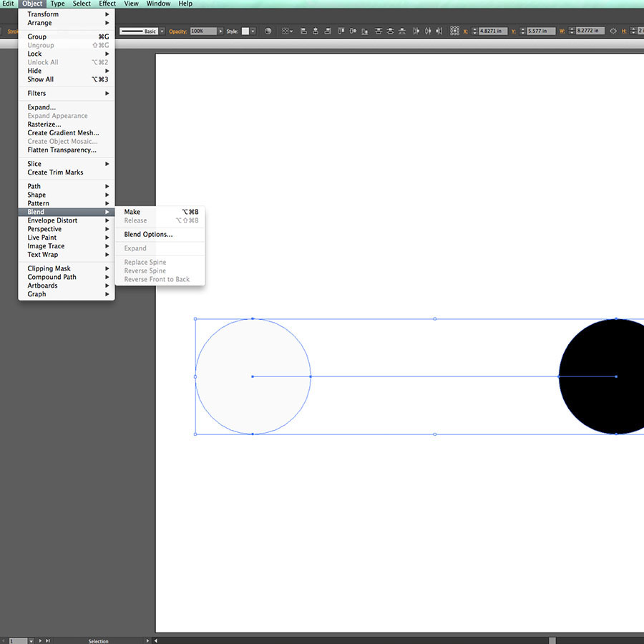The width and height of the screenshot is (644, 644).
Task: Click the Reference Point locator icon
Action: [x=454, y=31]
